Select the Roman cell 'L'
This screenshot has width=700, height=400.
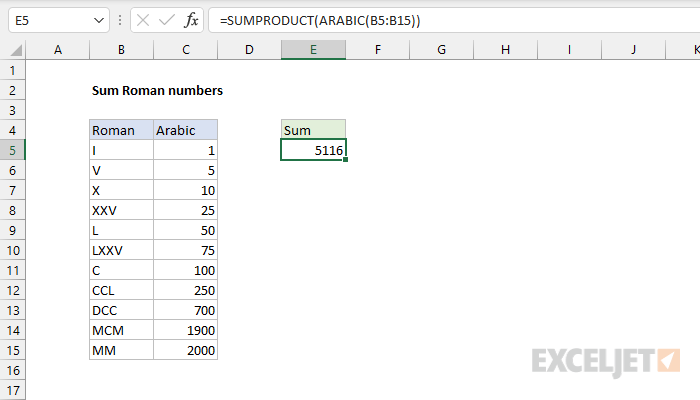121,230
